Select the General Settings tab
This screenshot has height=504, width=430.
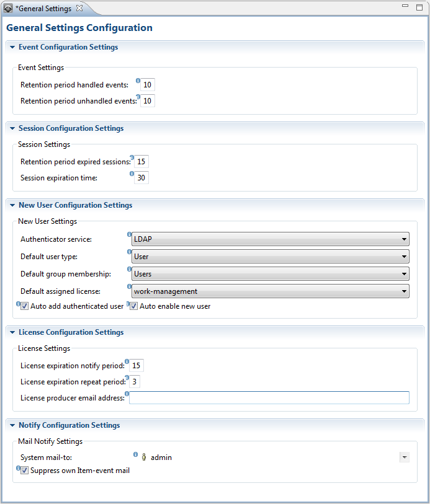coord(43,9)
